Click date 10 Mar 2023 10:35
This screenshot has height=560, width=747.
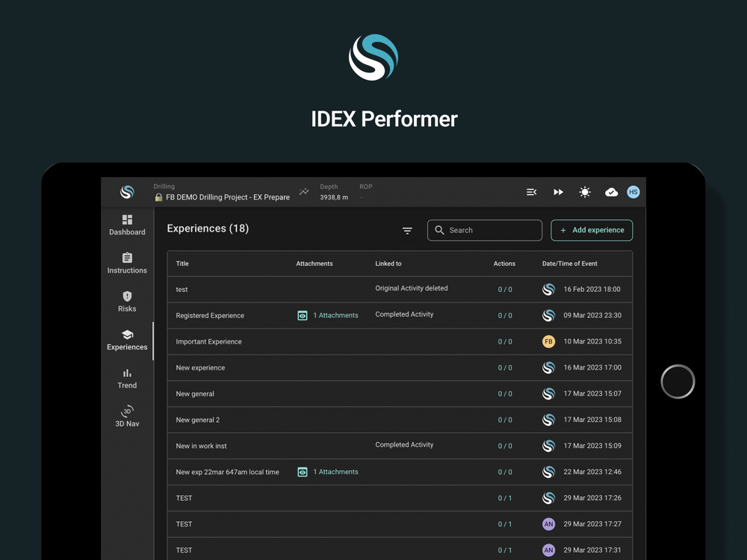point(592,341)
